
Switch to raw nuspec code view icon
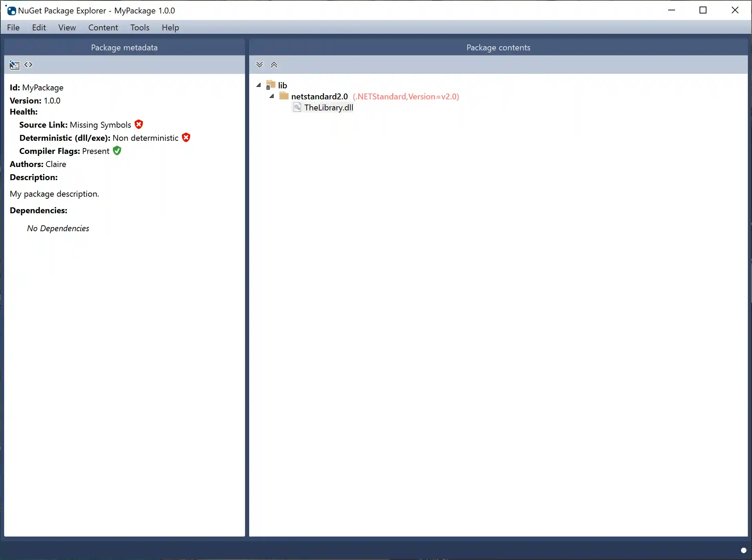28,65
